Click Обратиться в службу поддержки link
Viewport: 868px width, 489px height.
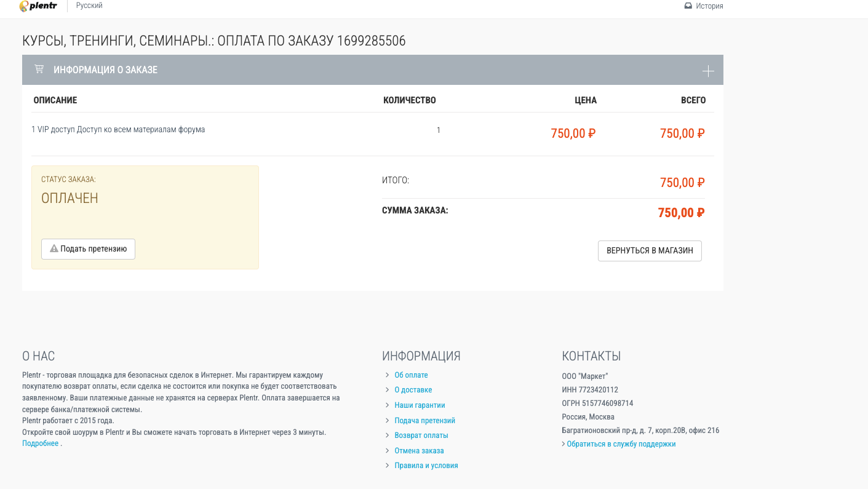pos(621,444)
